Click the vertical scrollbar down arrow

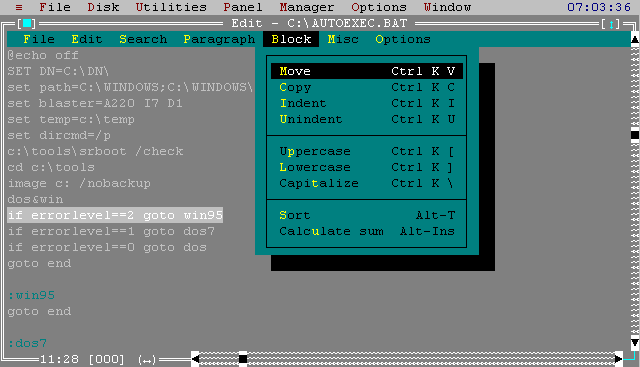pyautogui.click(x=635, y=342)
